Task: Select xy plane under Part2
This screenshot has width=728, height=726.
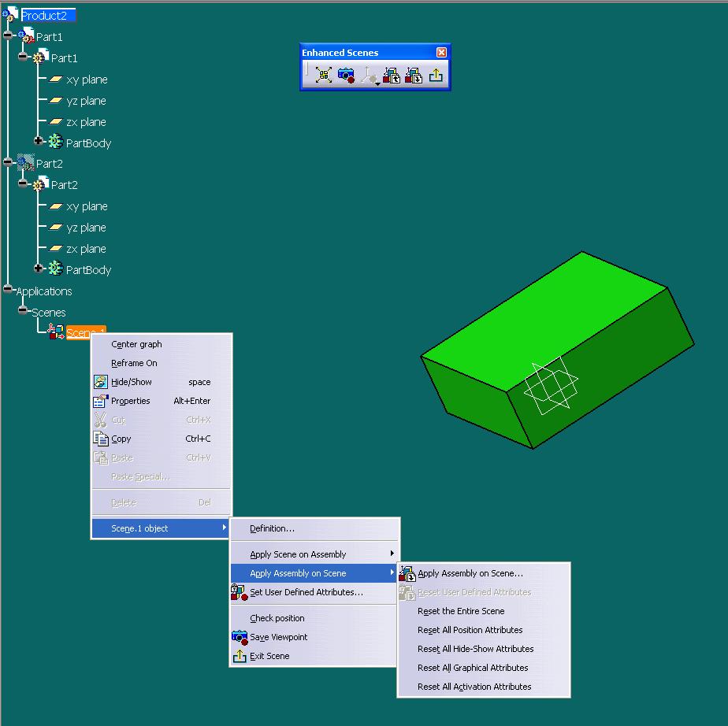Action: (x=87, y=206)
